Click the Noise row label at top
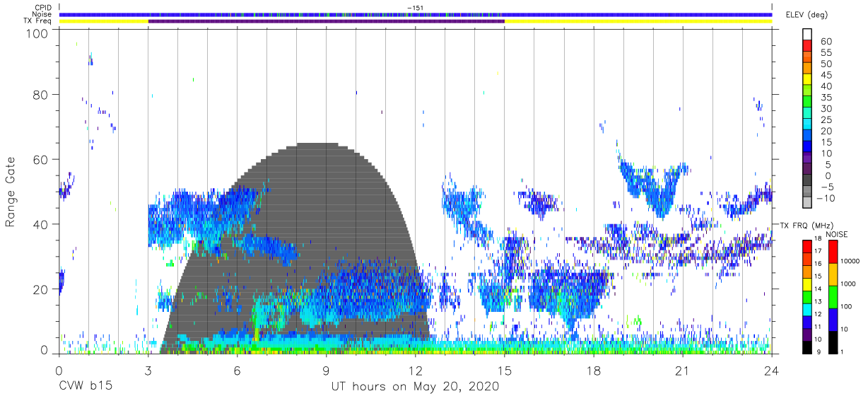868x401 pixels. [x=42, y=14]
